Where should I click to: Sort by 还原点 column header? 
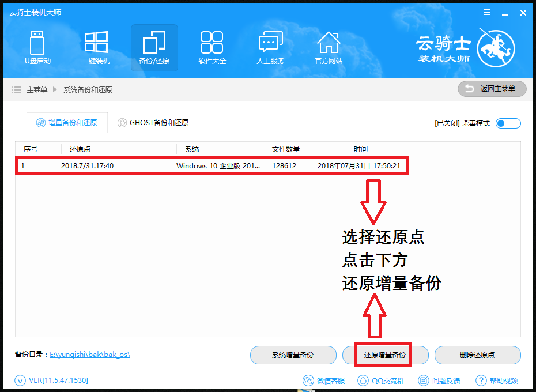[x=80, y=149]
